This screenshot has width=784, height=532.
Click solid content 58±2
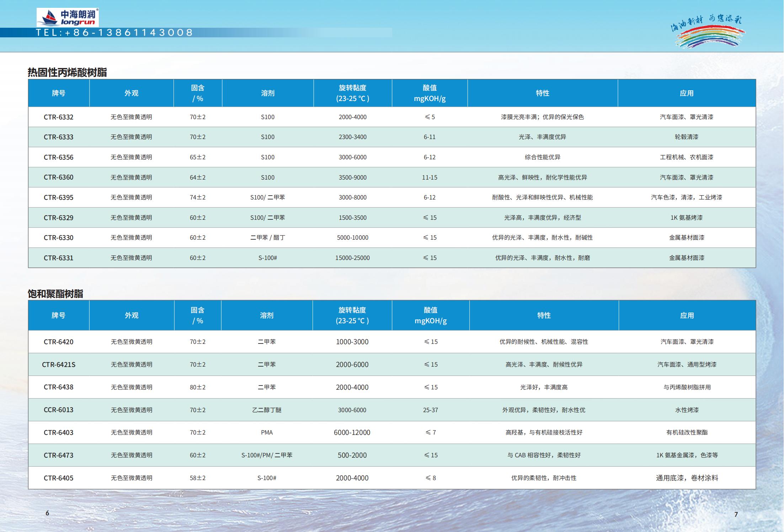[198, 478]
